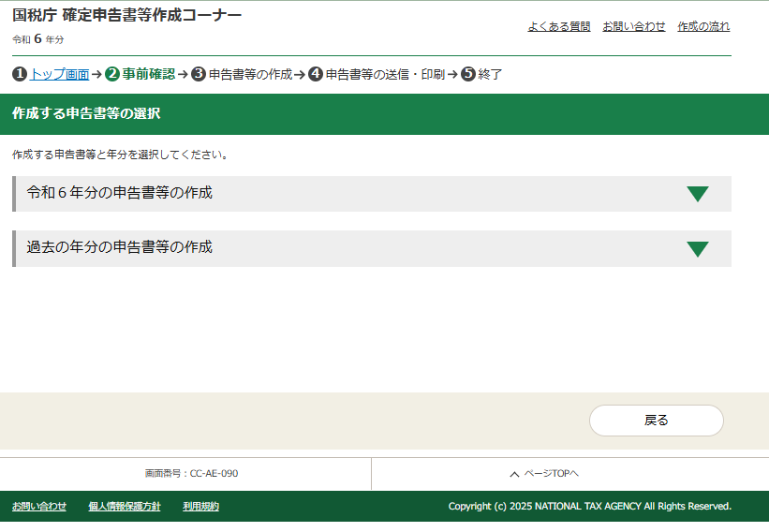
Task: Expand the 令和6年分の申告書等の作成 section
Action: (120, 193)
